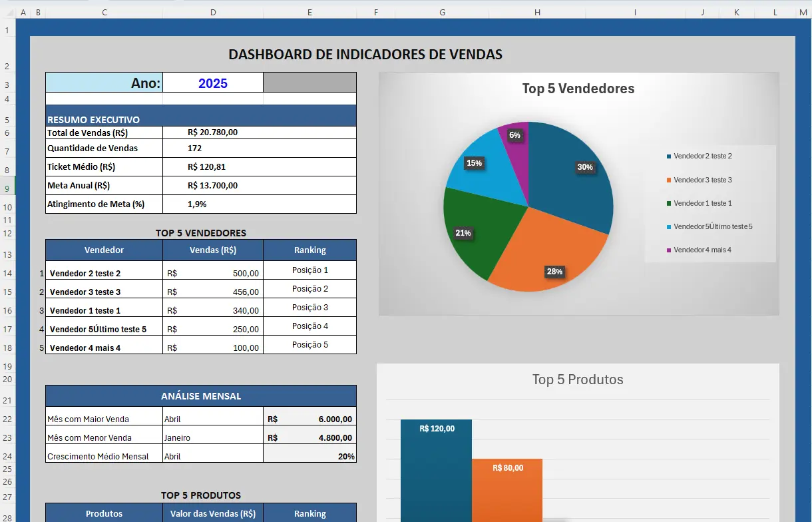Select the Ticket Médio value R$ 120,81
The height and width of the screenshot is (522, 812).
pyautogui.click(x=213, y=167)
